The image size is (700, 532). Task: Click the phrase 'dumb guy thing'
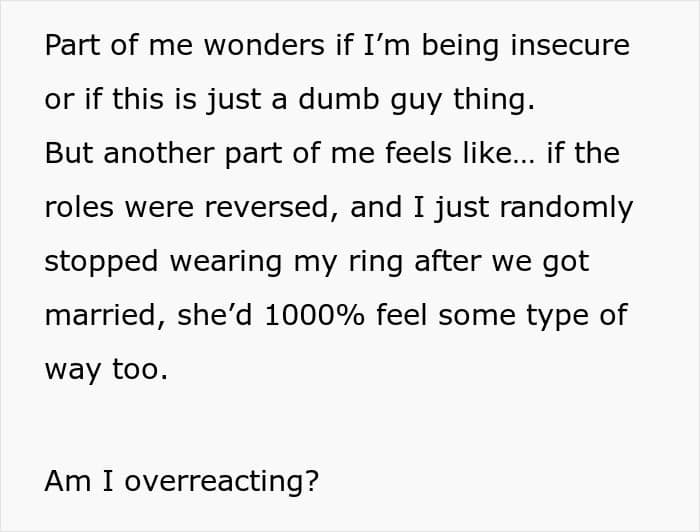click(x=416, y=100)
